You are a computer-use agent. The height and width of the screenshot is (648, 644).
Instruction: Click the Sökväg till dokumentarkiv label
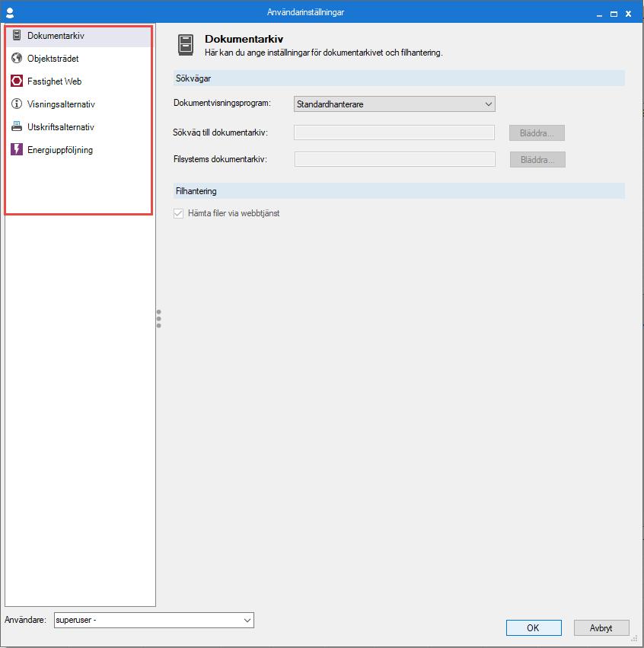[221, 132]
